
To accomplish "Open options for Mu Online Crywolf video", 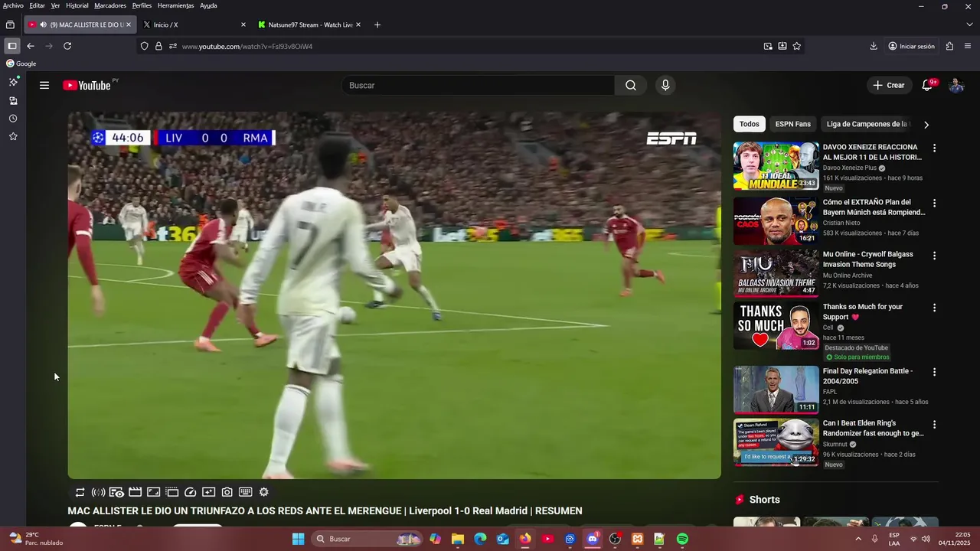I will [x=934, y=256].
